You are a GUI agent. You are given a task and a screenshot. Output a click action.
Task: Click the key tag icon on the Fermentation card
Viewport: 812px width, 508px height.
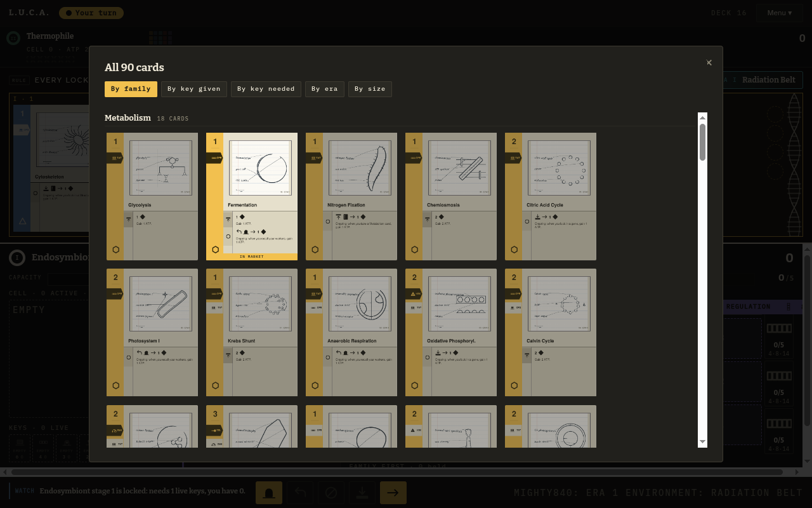click(x=214, y=158)
